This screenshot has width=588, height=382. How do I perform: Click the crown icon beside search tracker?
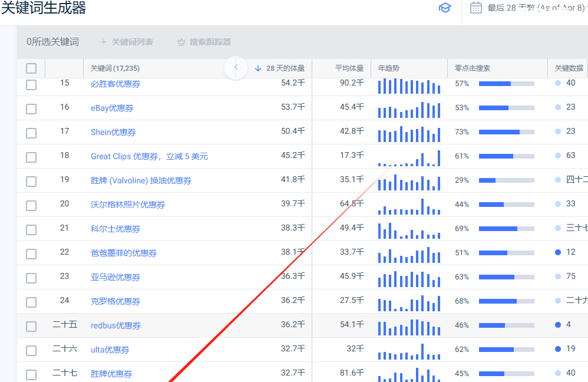pyautogui.click(x=181, y=42)
